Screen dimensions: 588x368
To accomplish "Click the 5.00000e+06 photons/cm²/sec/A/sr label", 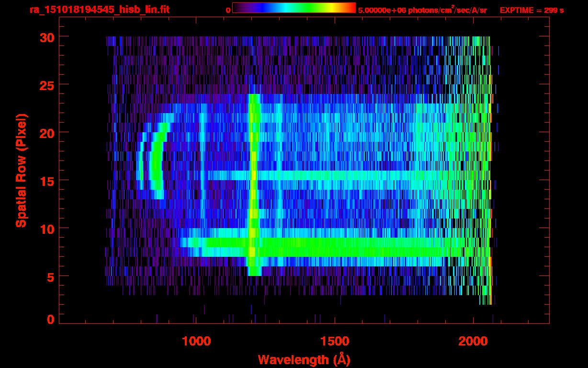I will point(422,10).
